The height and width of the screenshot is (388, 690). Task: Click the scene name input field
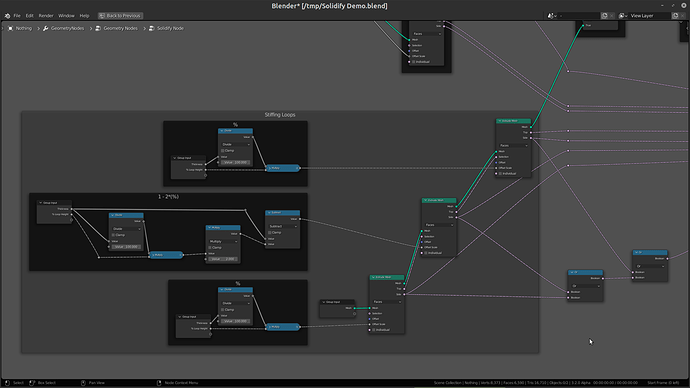pyautogui.click(x=580, y=16)
